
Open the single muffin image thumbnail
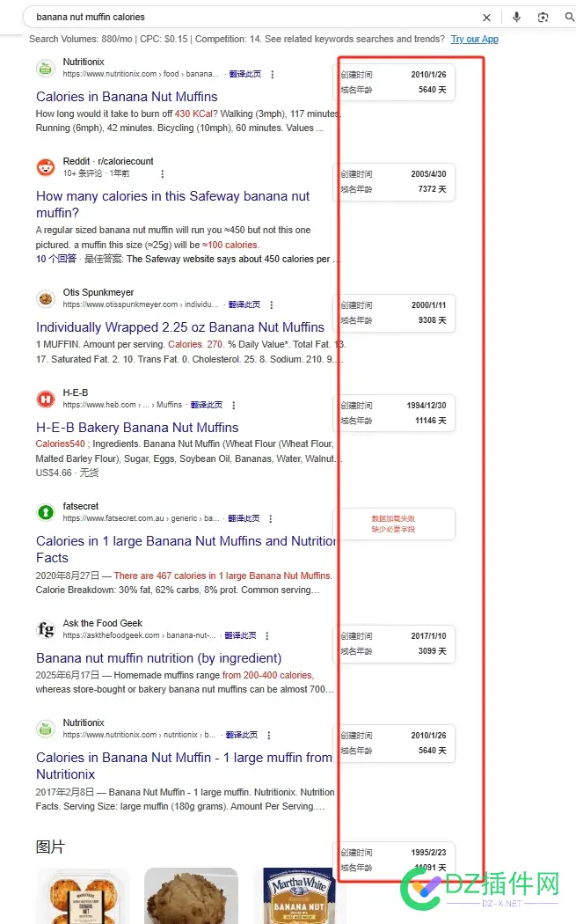pyautogui.click(x=192, y=896)
